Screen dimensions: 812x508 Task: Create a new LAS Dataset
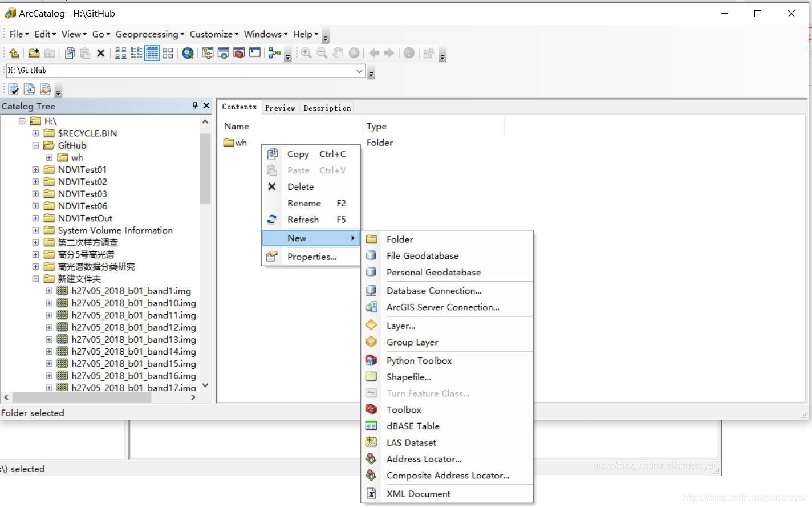click(x=448, y=443)
